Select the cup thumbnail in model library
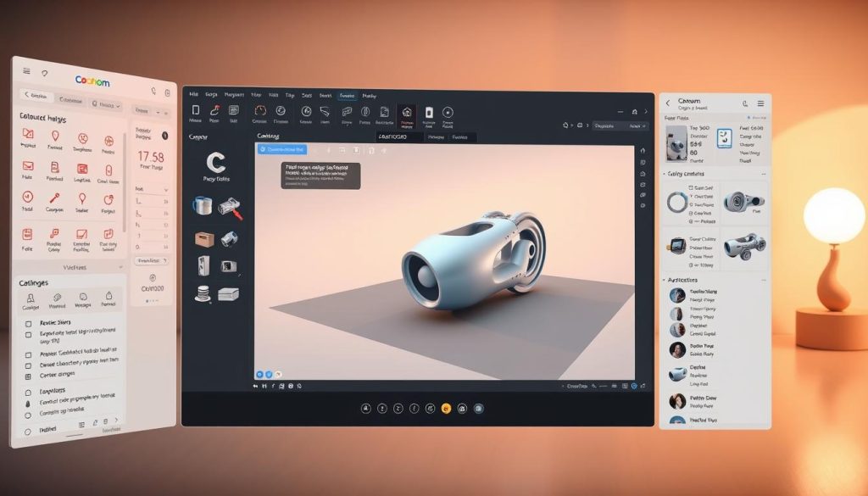 tap(202, 206)
